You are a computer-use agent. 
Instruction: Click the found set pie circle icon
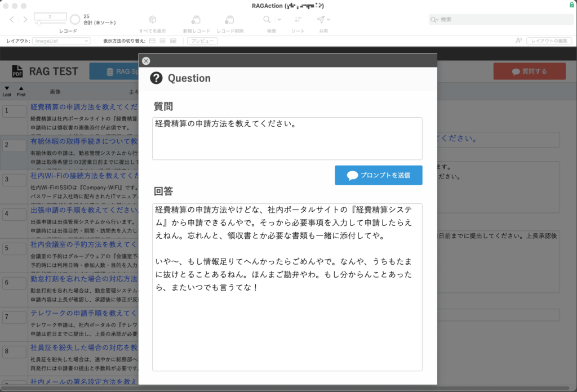click(75, 20)
